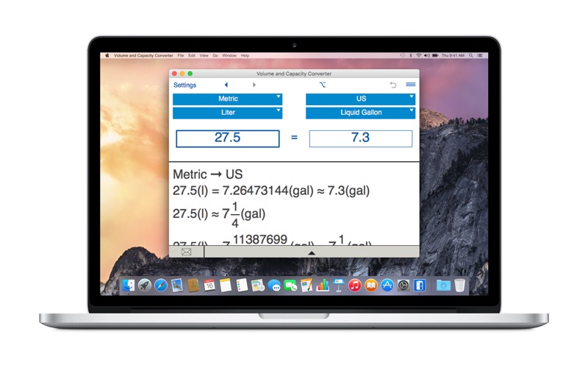Viewport: 588px width, 368px height.
Task: Open Maps from the dock
Action: [258, 286]
